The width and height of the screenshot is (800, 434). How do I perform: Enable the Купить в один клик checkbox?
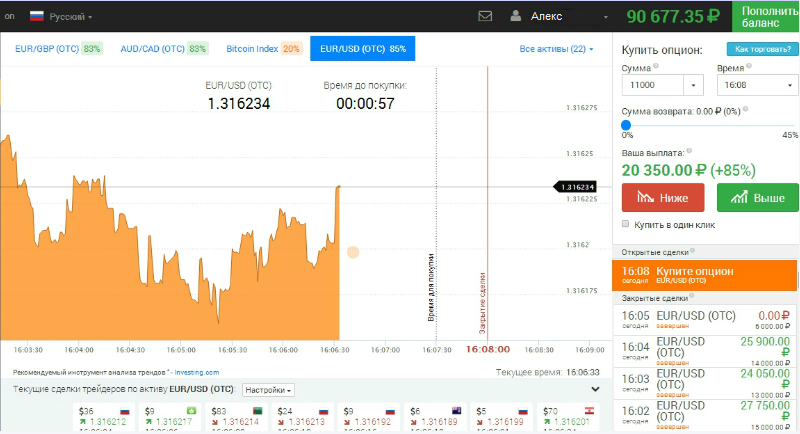[626, 224]
